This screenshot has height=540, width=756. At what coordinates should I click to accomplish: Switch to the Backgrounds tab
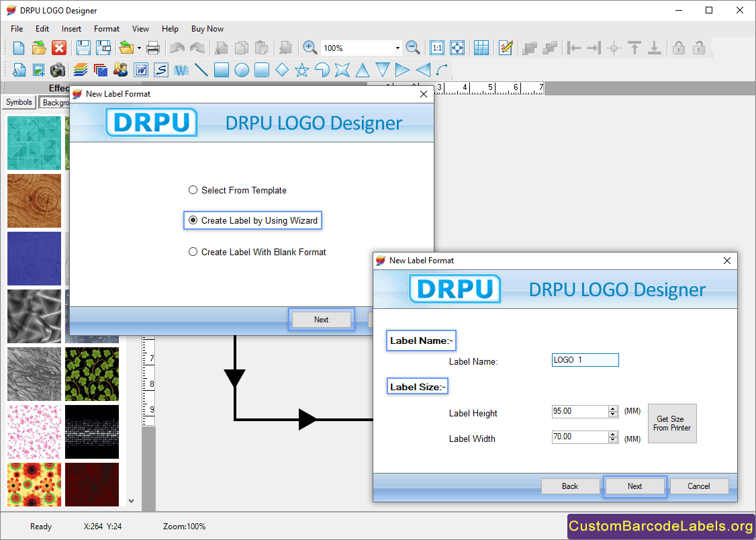55,103
